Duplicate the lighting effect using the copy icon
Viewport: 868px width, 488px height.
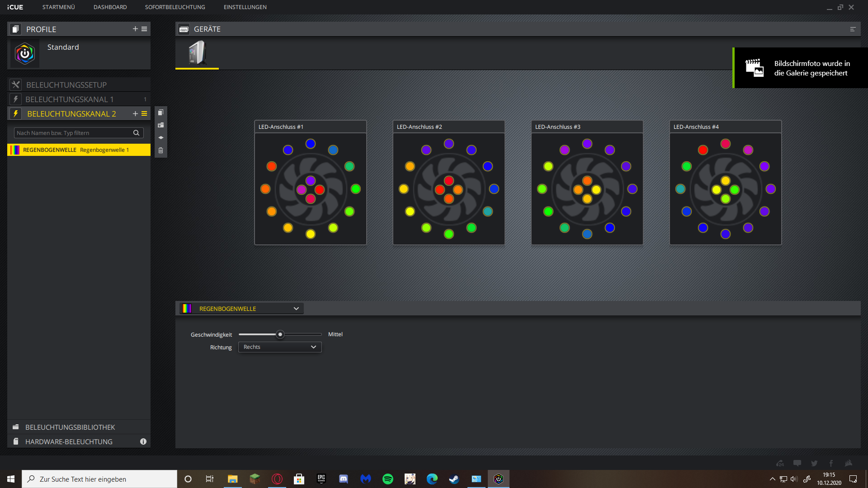(160, 112)
